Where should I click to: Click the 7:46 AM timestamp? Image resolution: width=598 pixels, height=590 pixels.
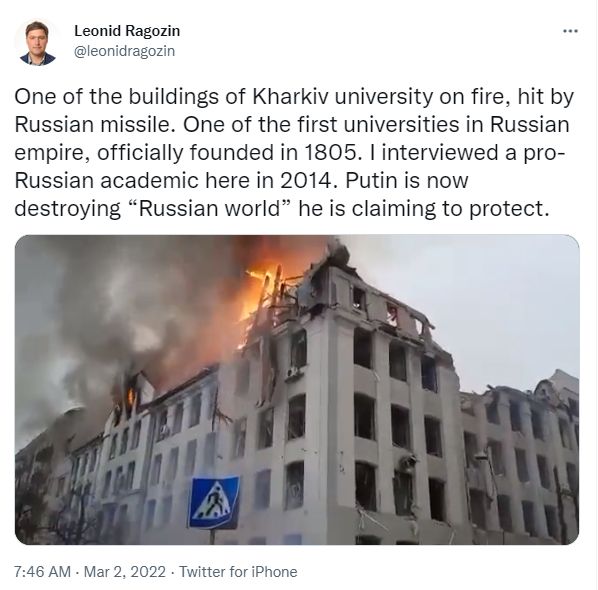coord(42,572)
